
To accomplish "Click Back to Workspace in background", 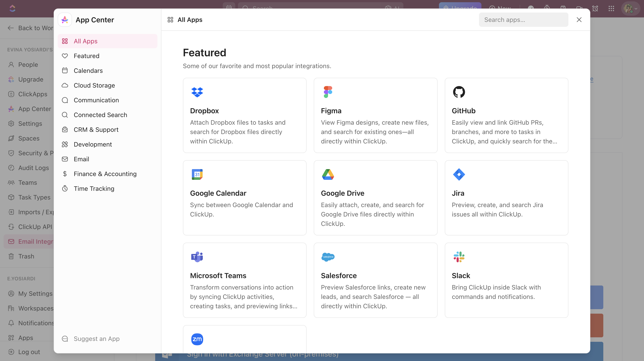I will 30,28.
